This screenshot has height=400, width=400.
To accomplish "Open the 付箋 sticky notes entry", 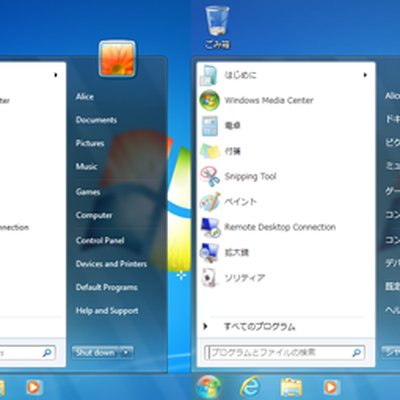I will pos(286,151).
